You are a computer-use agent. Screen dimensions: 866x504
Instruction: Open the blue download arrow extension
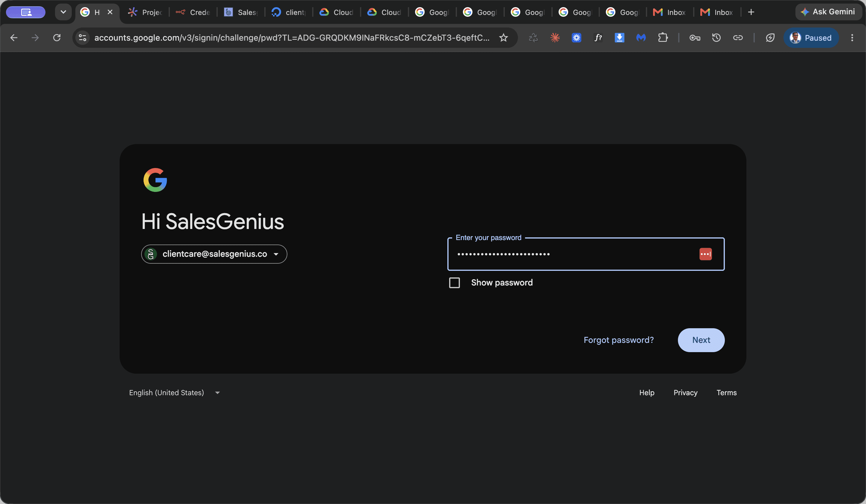(x=619, y=38)
